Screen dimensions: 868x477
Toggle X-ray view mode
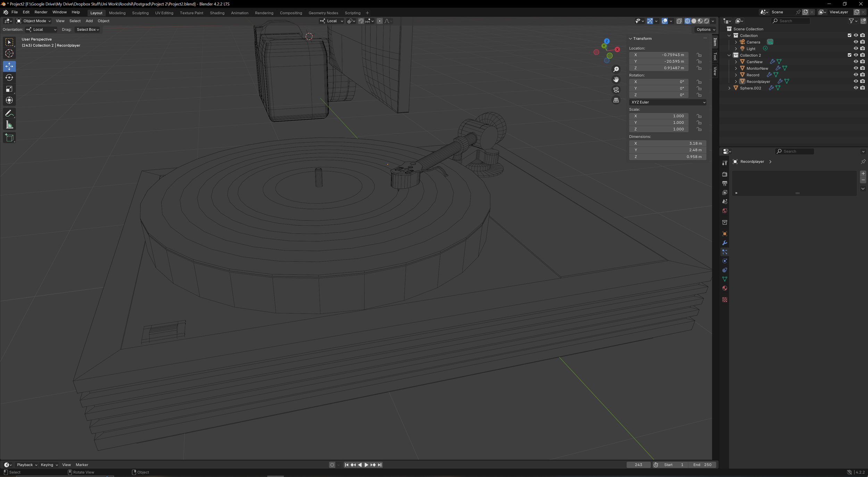(680, 21)
